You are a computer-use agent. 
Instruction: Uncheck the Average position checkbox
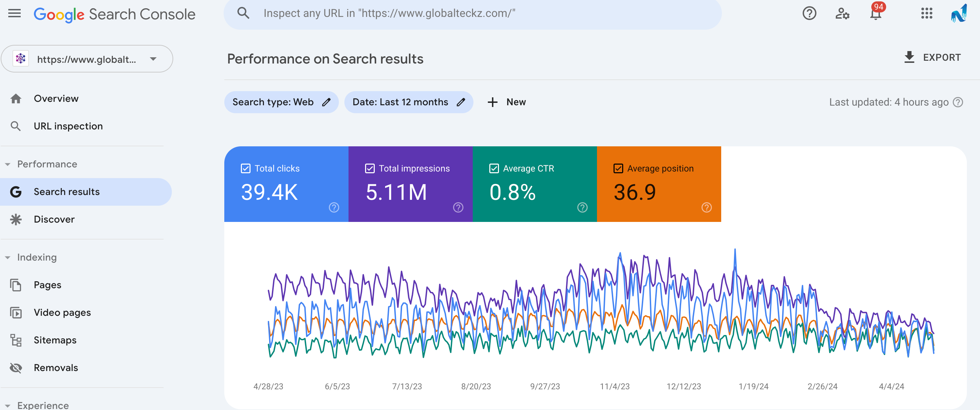click(x=618, y=168)
